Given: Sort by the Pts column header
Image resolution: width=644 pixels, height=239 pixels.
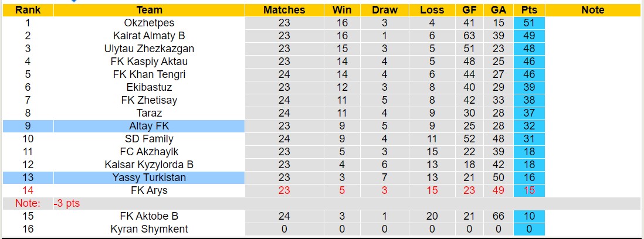Looking at the screenshot, I should point(529,10).
